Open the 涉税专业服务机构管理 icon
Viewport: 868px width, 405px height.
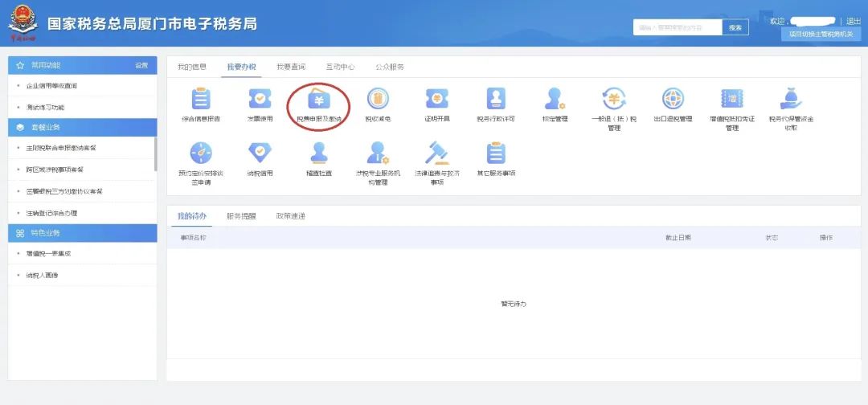point(378,153)
